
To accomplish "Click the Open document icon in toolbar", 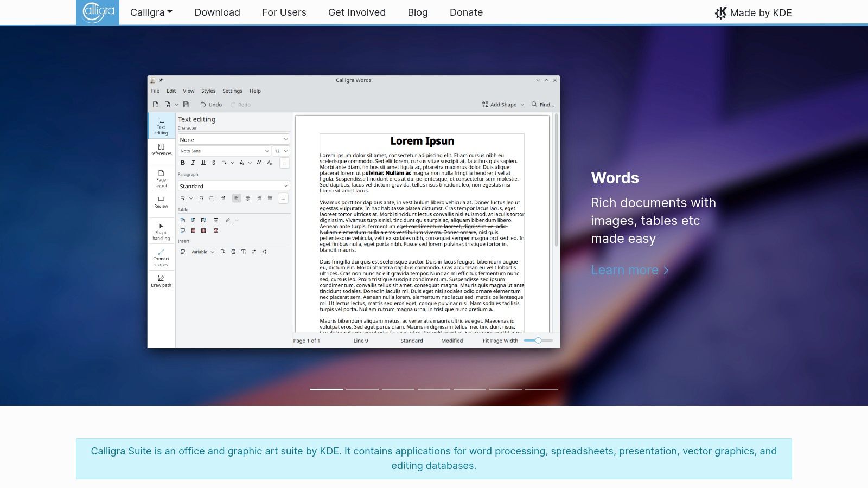I will click(167, 105).
